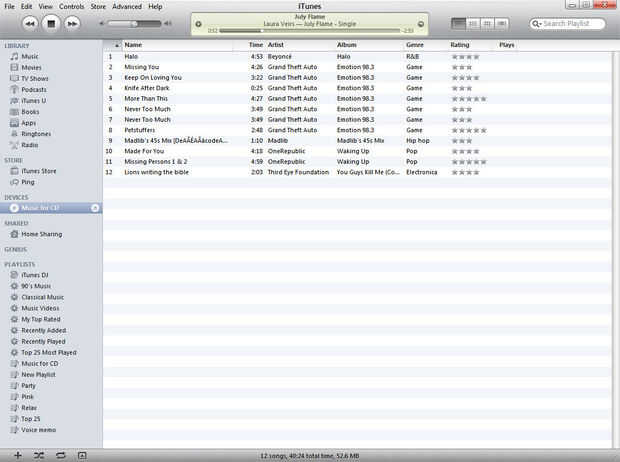Click the Previous track rewind button
The image size is (620, 462).
coord(30,23)
